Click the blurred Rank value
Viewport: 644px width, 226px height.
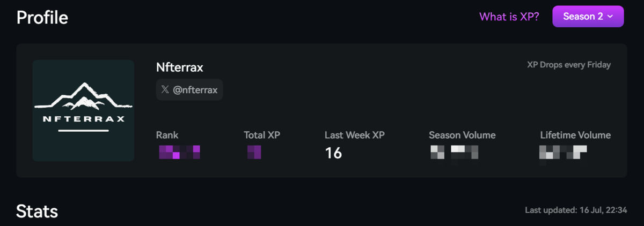[179, 152]
